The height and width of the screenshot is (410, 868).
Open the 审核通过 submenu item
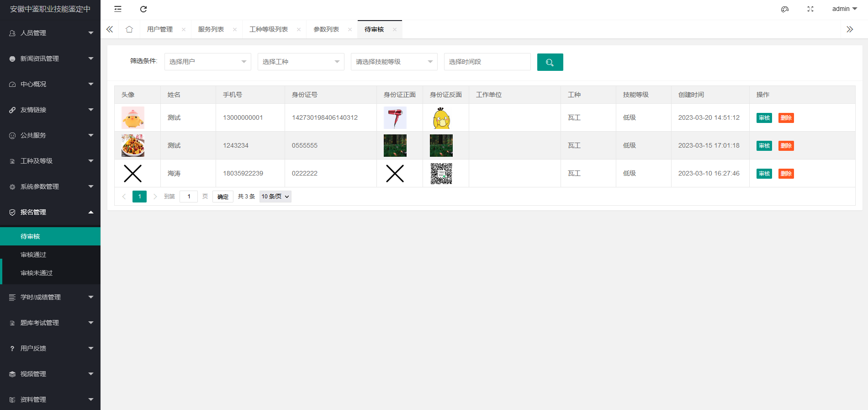[x=50, y=255]
